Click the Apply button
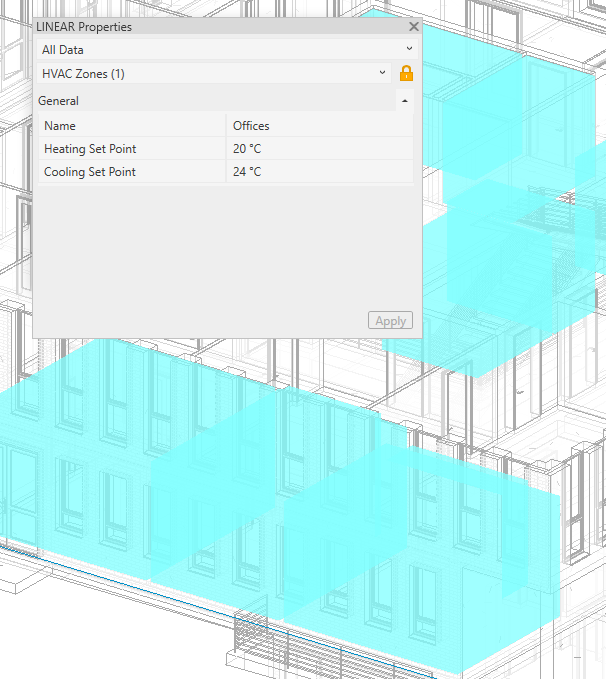 [390, 321]
